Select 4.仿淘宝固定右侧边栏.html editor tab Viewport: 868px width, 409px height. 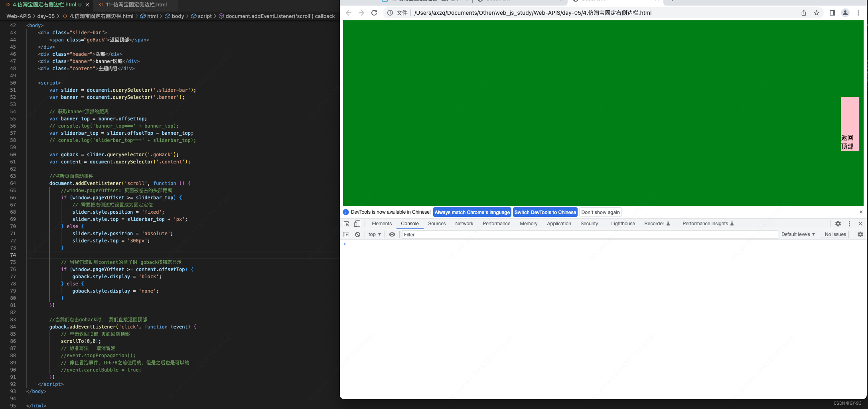click(x=44, y=5)
